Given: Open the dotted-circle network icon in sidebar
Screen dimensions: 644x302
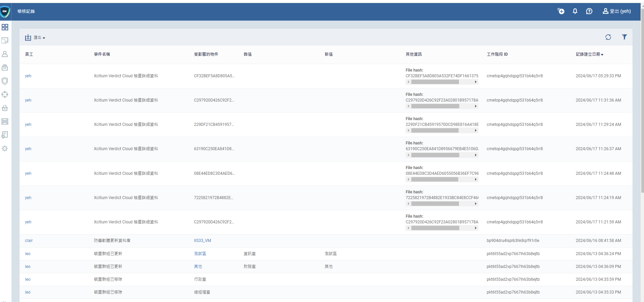Looking at the screenshot, I should click(5, 94).
